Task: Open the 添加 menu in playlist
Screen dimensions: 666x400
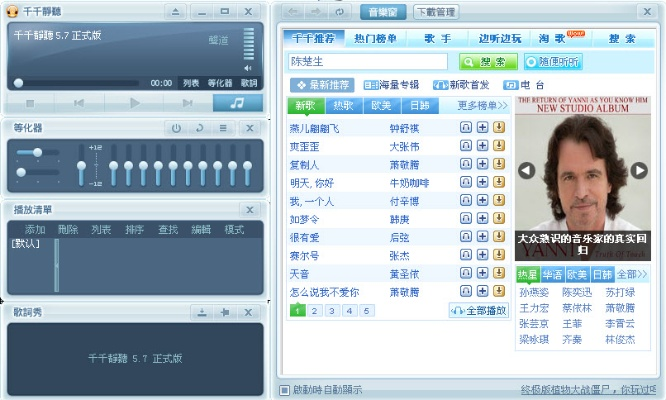Action: tap(35, 229)
